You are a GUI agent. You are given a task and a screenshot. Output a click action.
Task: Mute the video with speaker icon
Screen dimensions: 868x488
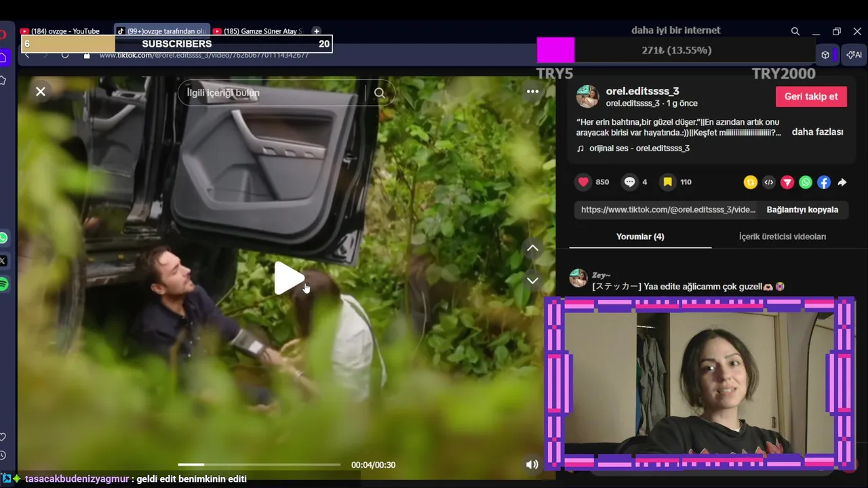pyautogui.click(x=532, y=464)
